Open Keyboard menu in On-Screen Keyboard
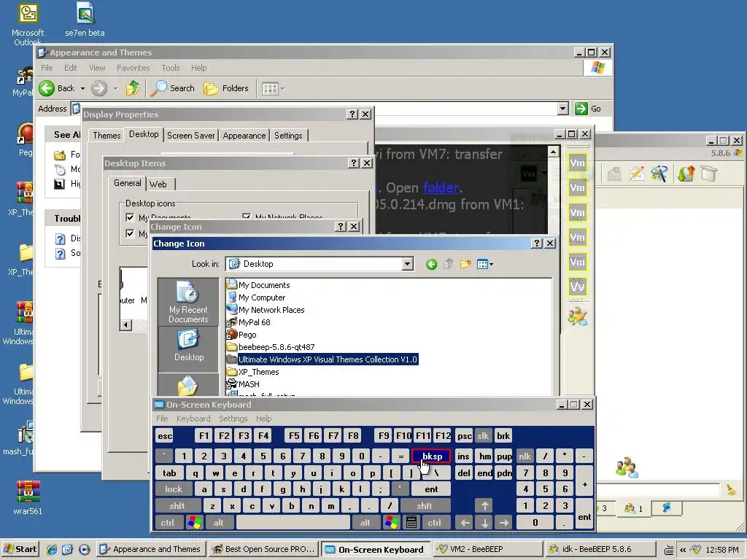The height and width of the screenshot is (560, 747). (x=193, y=418)
